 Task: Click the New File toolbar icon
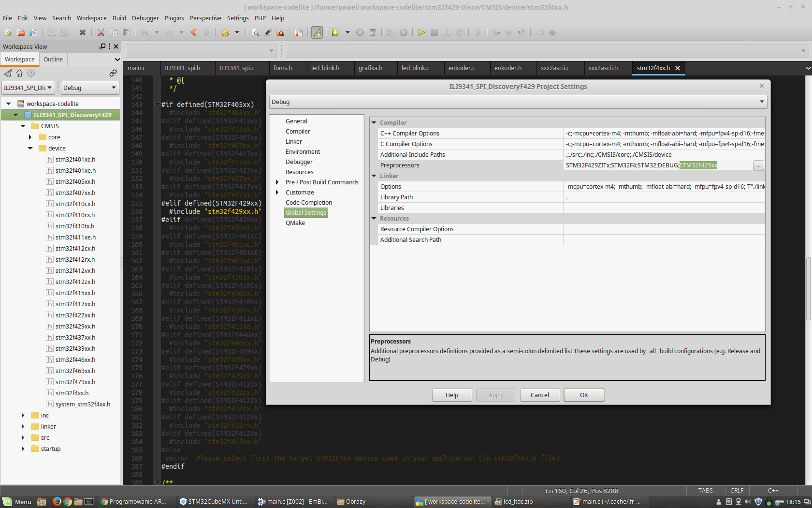8,32
